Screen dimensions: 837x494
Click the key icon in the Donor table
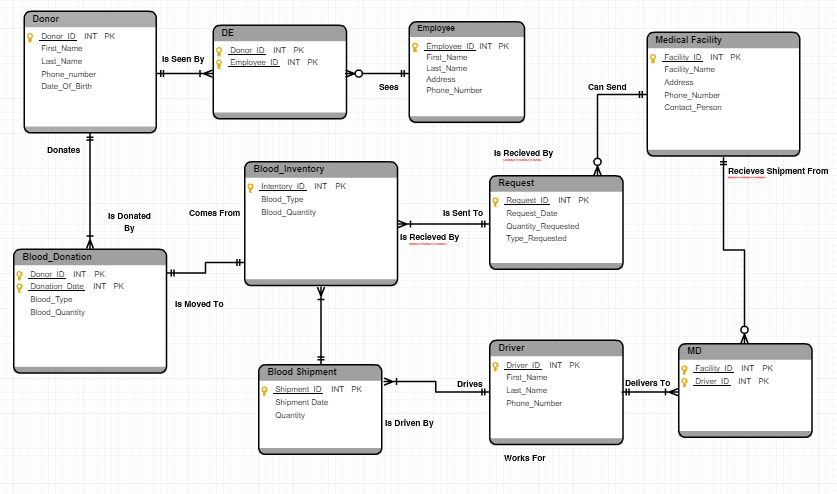pyautogui.click(x=31, y=37)
